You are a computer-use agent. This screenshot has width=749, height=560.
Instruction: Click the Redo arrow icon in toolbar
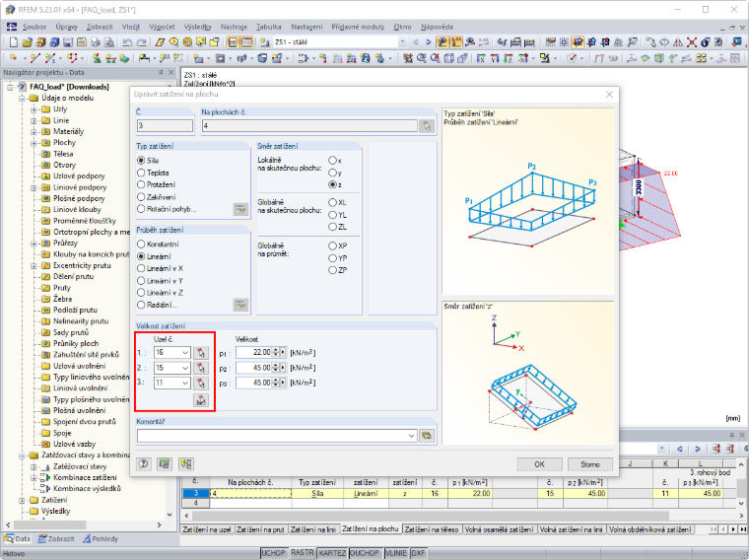click(x=141, y=42)
